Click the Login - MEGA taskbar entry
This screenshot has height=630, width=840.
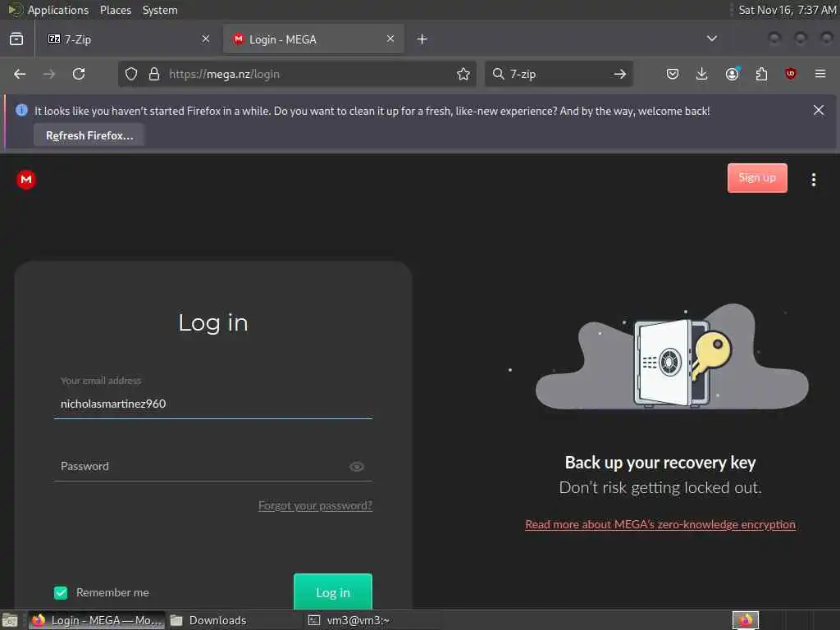[x=97, y=620]
